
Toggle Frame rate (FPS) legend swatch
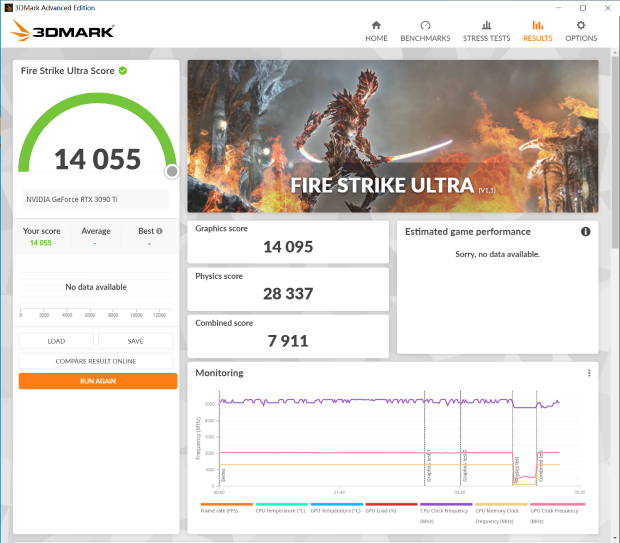pyautogui.click(x=227, y=504)
